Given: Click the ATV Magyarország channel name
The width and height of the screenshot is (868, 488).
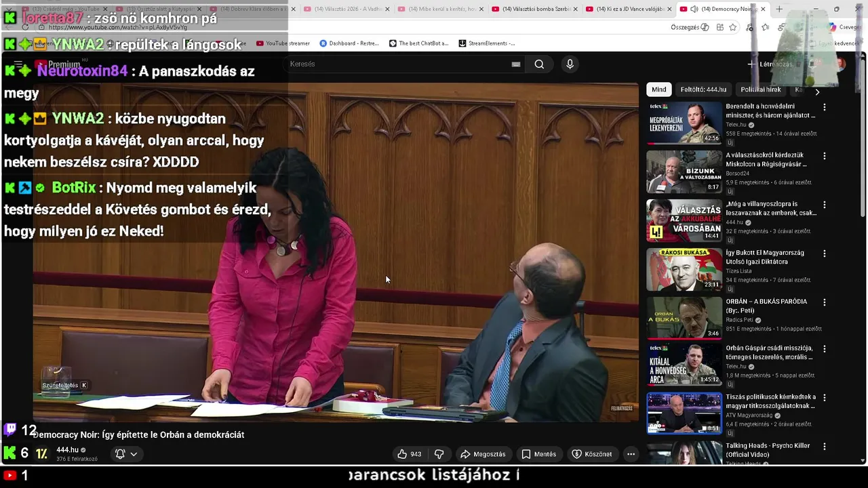Looking at the screenshot, I should click(749, 415).
